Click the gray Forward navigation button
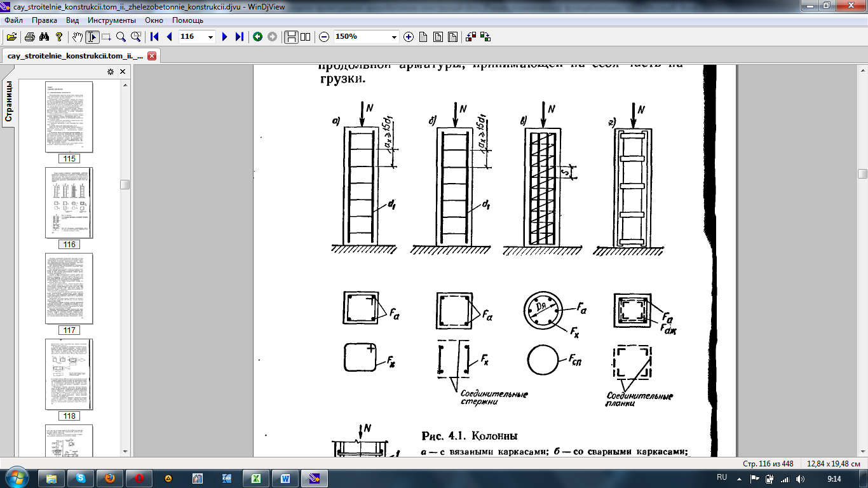 272,37
